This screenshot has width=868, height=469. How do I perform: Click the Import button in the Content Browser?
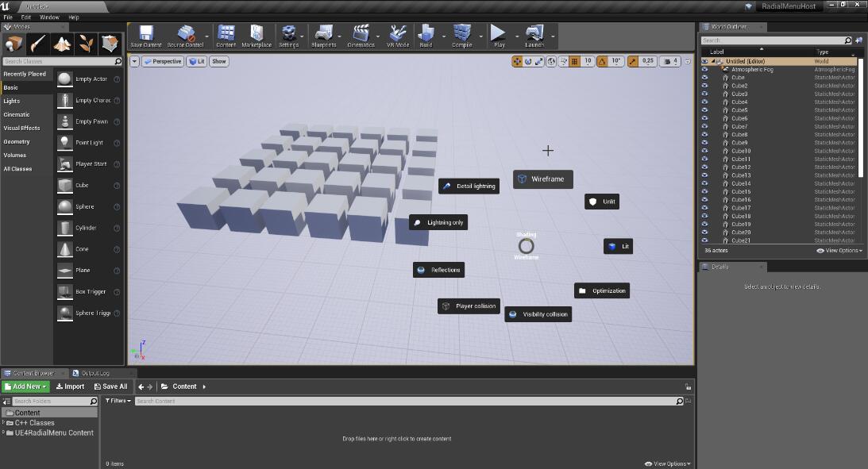point(71,386)
